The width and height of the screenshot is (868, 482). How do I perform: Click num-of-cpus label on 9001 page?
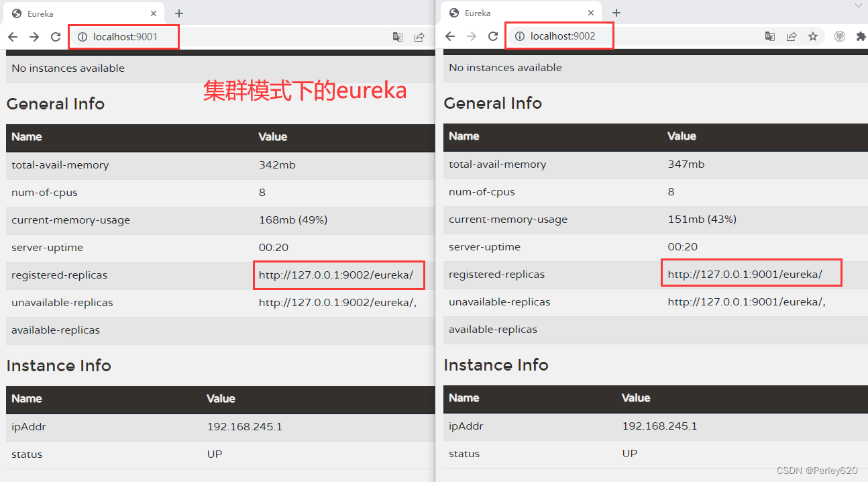click(44, 193)
